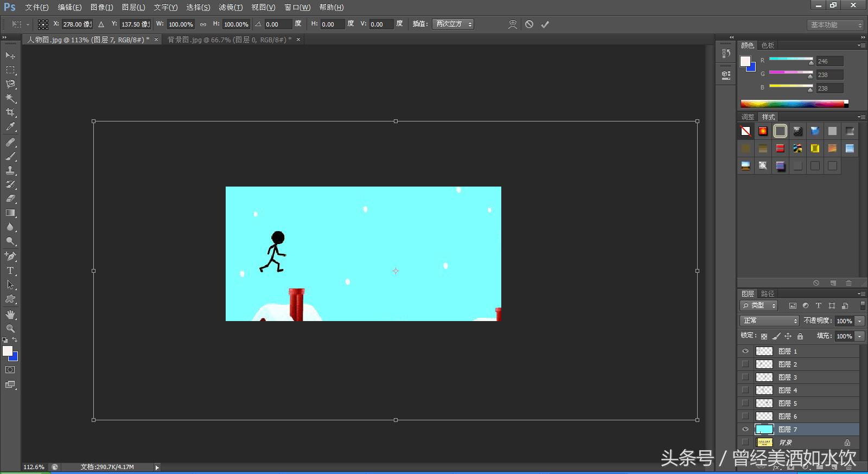Commit the transform with checkmark icon

(x=545, y=24)
